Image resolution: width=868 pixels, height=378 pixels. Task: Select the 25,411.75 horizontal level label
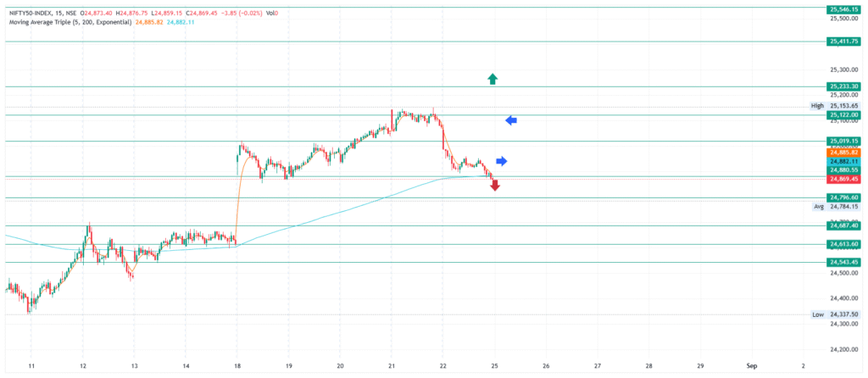coord(844,42)
